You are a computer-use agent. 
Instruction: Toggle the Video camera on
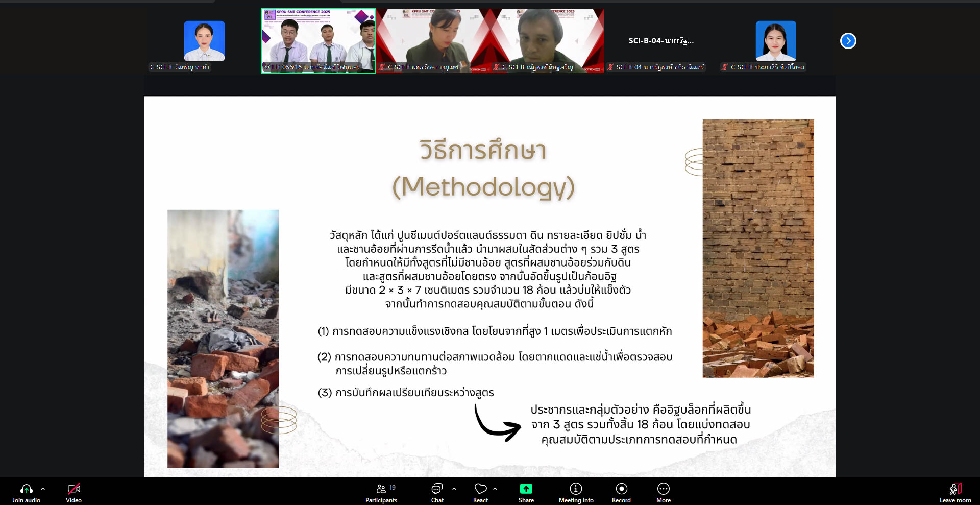coord(73,489)
